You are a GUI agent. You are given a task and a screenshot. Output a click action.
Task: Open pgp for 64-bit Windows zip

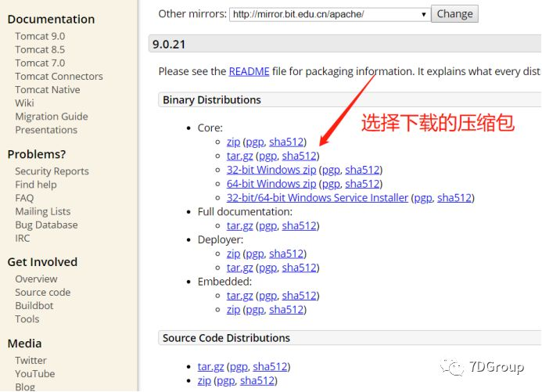click(331, 184)
